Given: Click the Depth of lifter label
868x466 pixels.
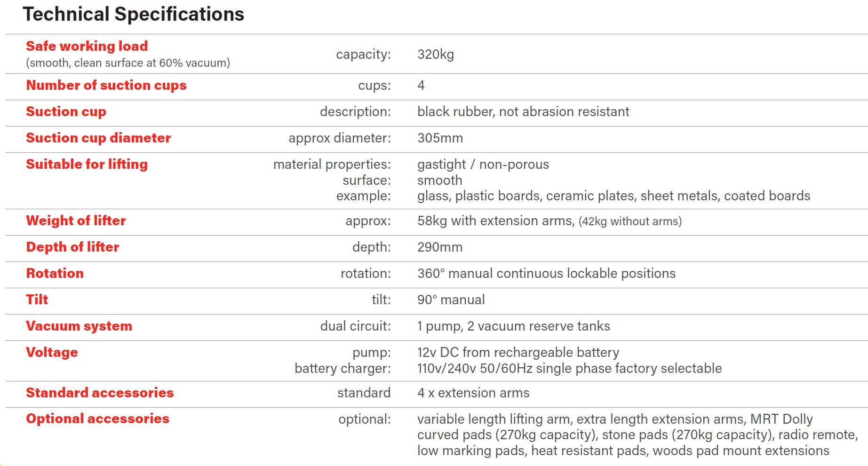Looking at the screenshot, I should (x=72, y=247).
